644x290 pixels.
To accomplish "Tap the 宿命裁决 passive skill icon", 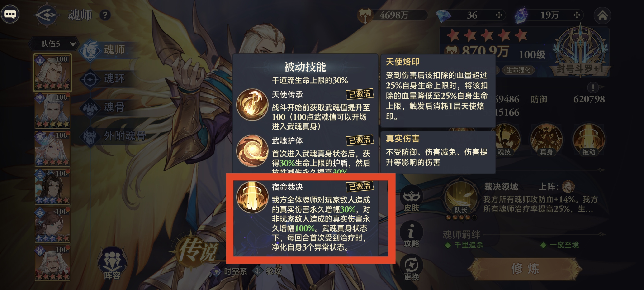I will point(252,198).
